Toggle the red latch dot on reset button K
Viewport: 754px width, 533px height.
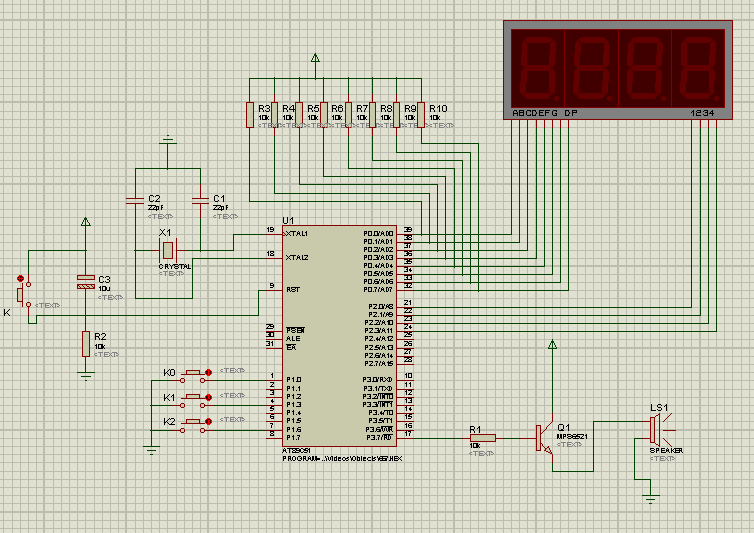point(20,278)
